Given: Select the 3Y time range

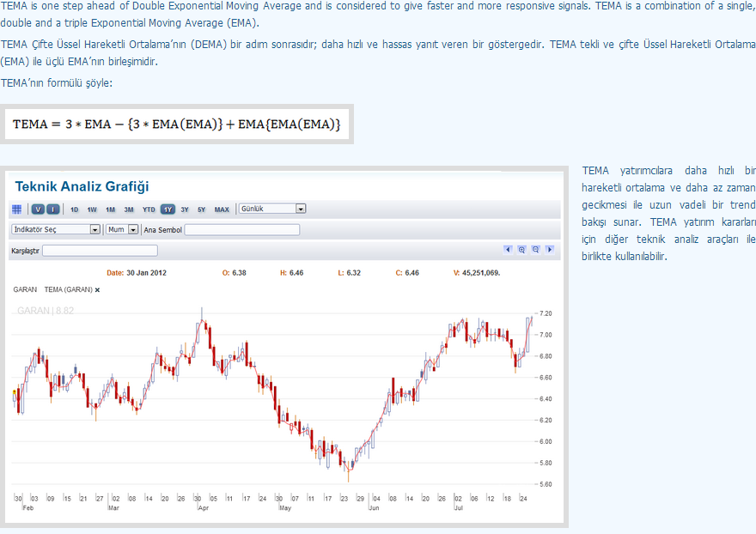Looking at the screenshot, I should tap(185, 209).
